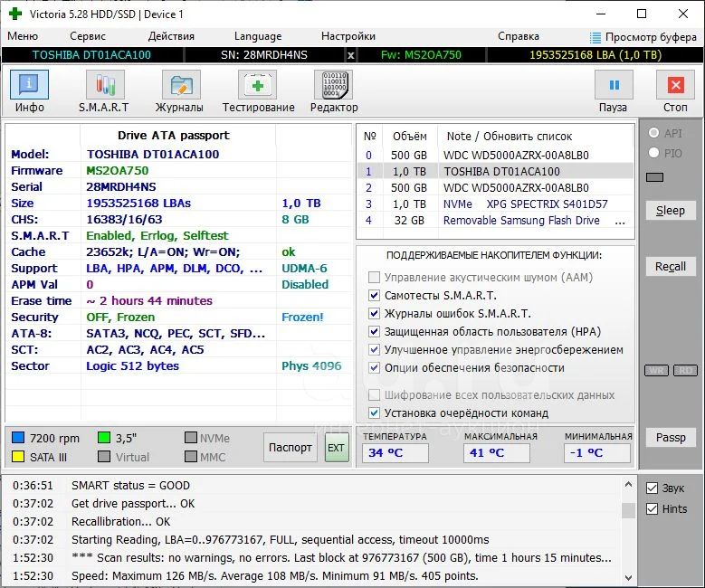Viewport: 705px width, 588px height.
Task: Select drive 2 WDC WD5000AZRX-00A8LB0 row
Action: tap(495, 187)
